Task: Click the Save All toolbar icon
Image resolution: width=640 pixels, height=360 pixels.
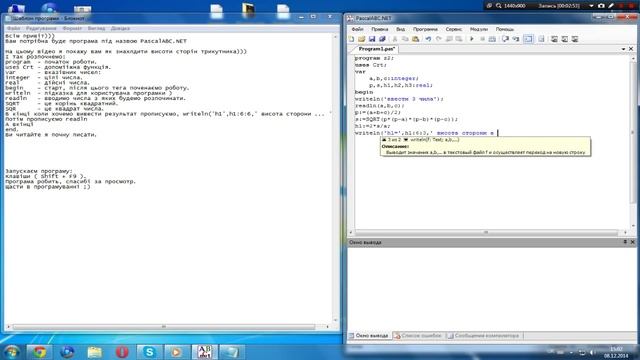Action: (x=382, y=39)
